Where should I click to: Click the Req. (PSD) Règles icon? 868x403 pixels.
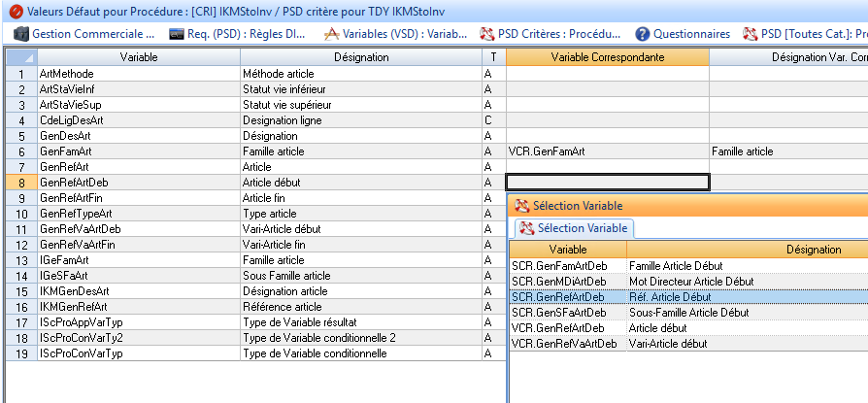[177, 33]
